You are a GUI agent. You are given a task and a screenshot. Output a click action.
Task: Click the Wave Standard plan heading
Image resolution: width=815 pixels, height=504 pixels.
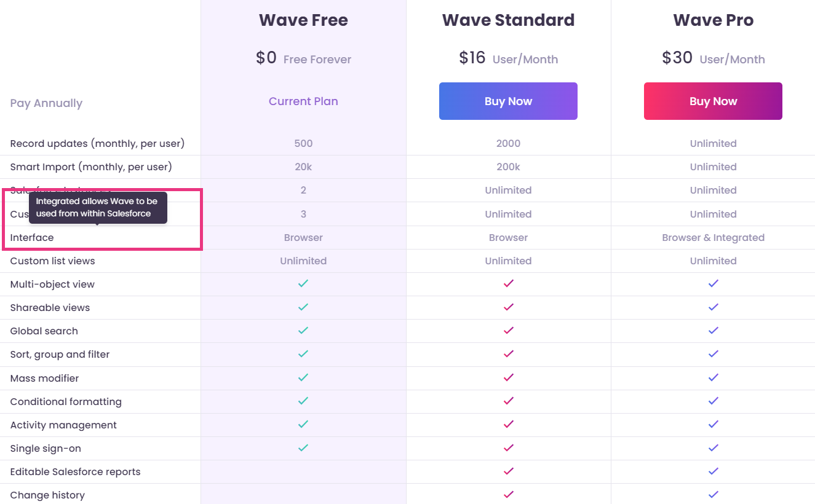tap(508, 20)
